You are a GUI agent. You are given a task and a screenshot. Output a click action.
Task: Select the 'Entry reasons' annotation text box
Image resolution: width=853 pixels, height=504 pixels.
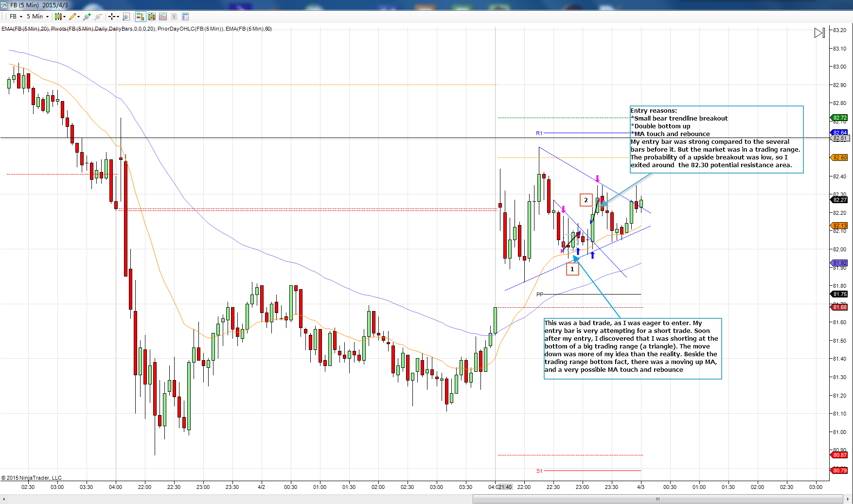point(717,139)
